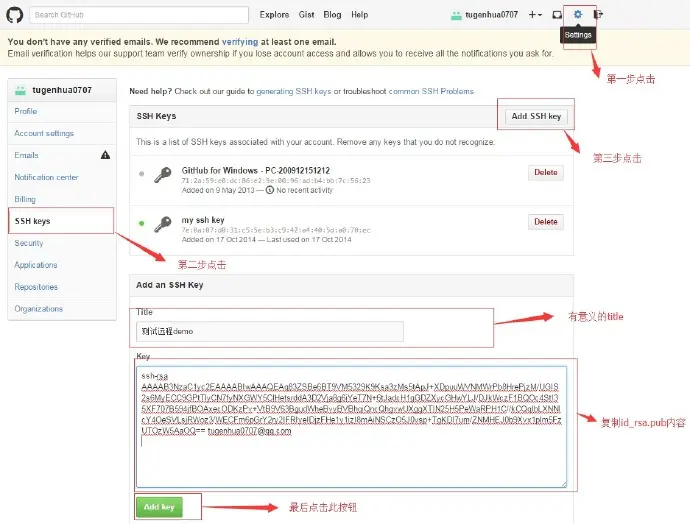Click the Add SSH key button
This screenshot has height=524, width=690.
pos(536,116)
